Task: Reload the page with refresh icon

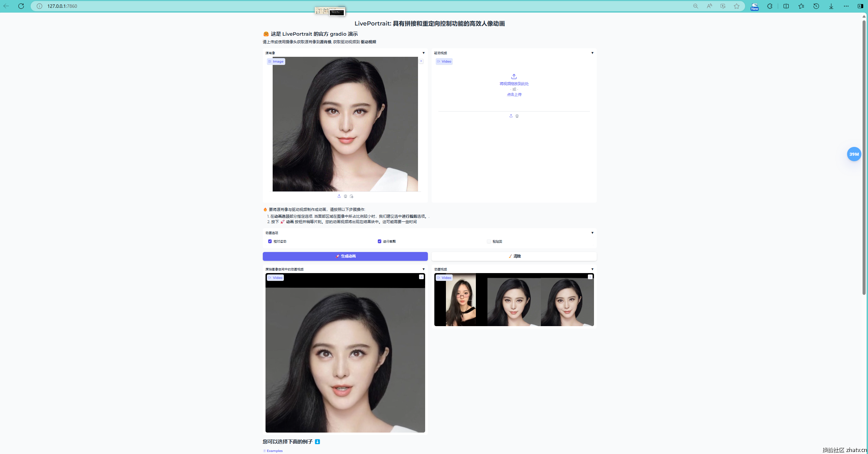Action: pyautogui.click(x=21, y=6)
